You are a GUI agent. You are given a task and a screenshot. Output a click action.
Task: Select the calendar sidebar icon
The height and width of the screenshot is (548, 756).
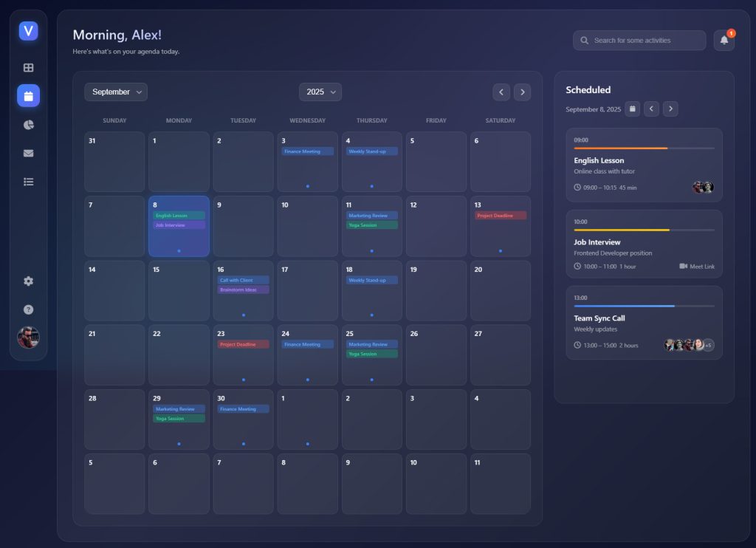point(29,96)
